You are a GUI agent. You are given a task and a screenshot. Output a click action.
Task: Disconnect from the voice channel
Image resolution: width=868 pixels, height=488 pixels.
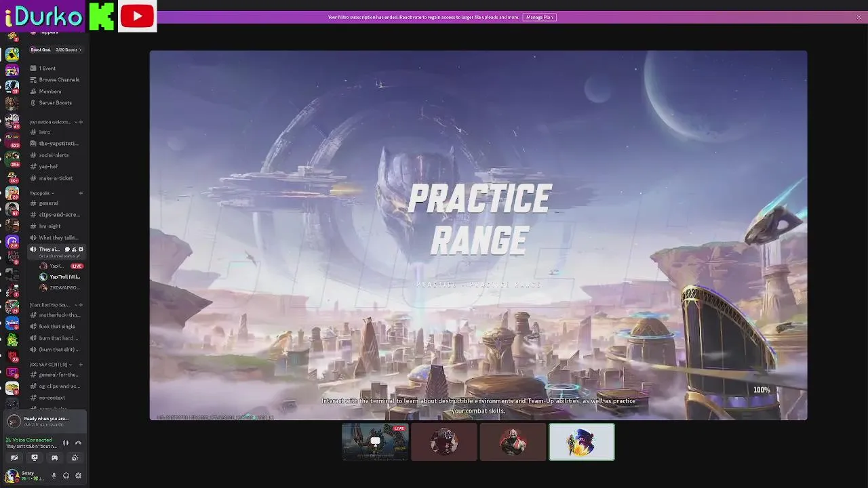pyautogui.click(x=78, y=443)
